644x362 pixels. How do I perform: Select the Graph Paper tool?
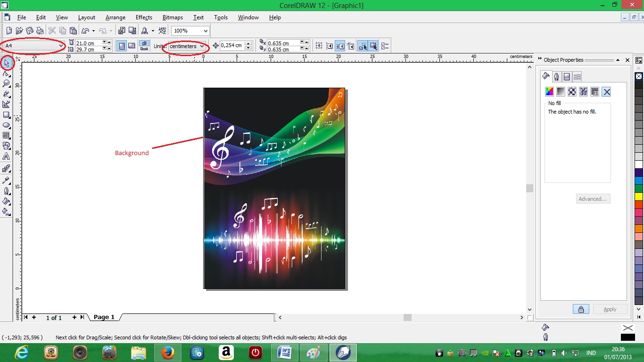(x=7, y=135)
